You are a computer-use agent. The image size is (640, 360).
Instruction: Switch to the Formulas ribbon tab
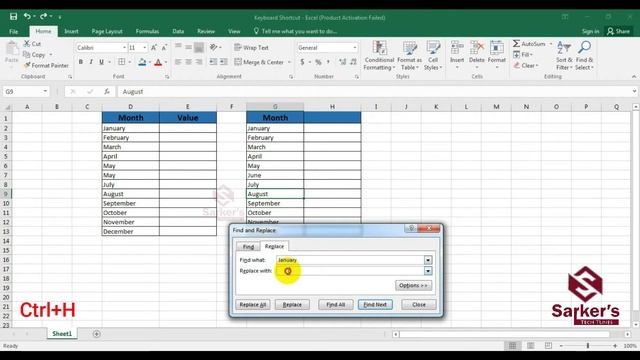147,31
